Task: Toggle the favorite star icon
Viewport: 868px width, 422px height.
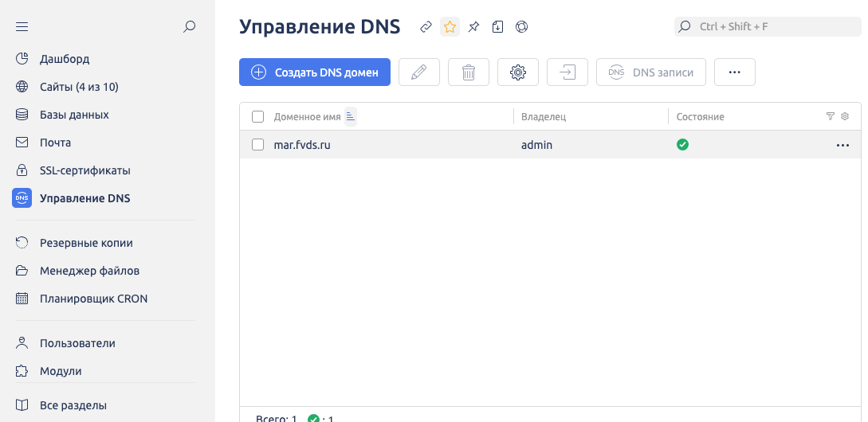Action: click(450, 27)
